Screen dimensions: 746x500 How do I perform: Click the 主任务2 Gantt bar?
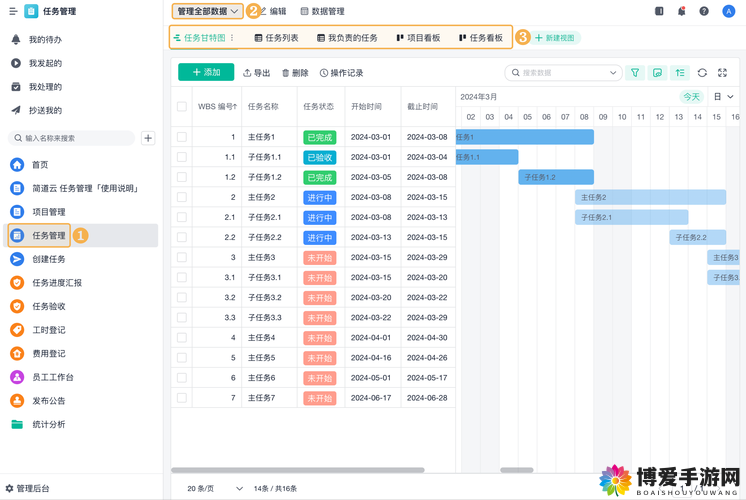[650, 197]
